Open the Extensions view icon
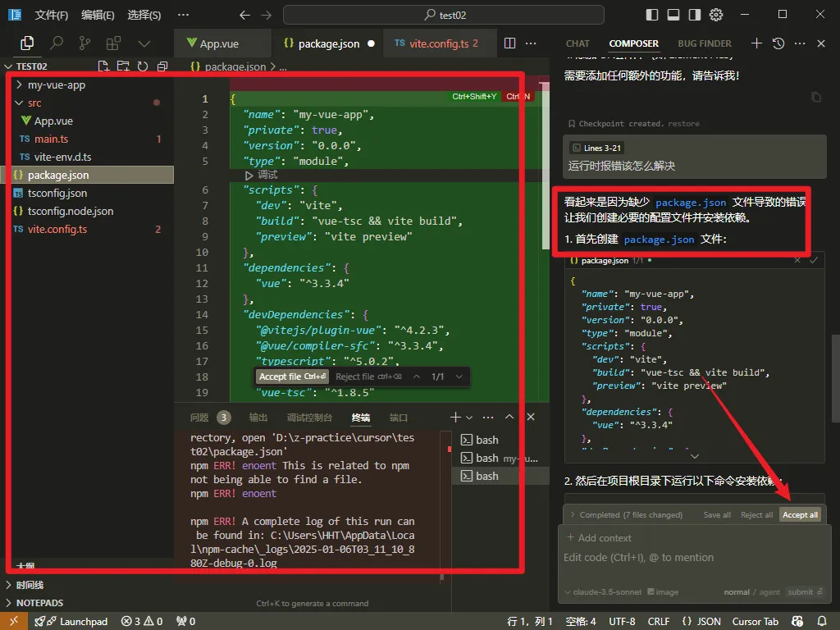The width and height of the screenshot is (840, 630). (x=113, y=43)
